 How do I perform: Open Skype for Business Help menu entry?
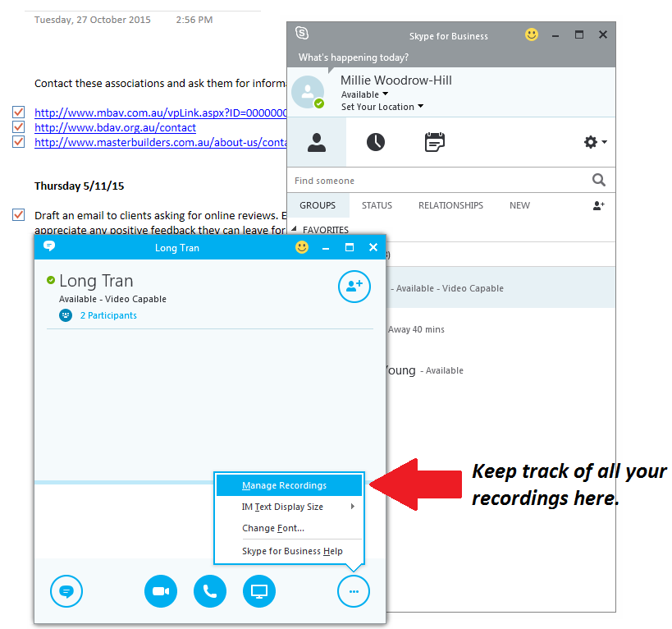tap(290, 551)
